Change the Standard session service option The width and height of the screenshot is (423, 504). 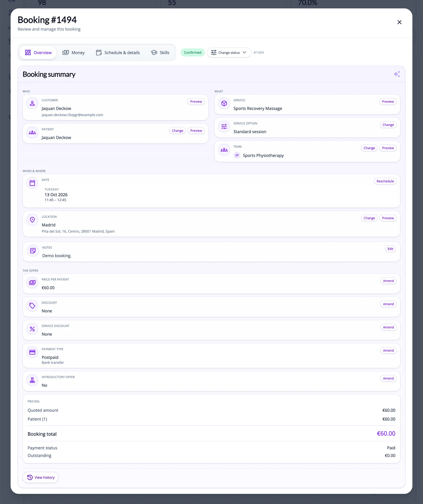tap(388, 125)
